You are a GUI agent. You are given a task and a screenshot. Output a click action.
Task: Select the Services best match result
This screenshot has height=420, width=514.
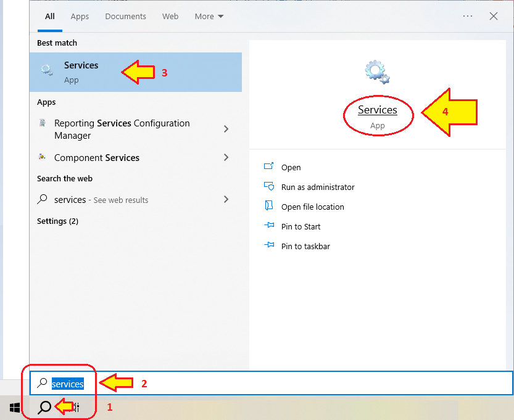[136, 72]
